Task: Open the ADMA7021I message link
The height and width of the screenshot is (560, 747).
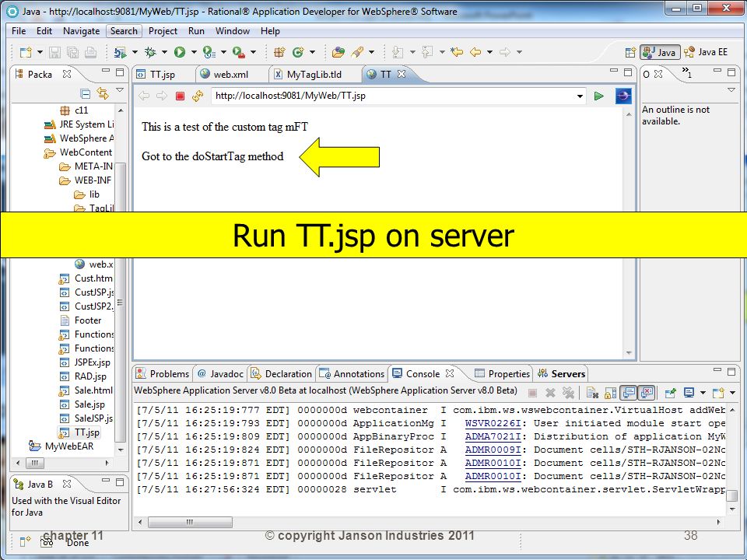Action: [493, 436]
